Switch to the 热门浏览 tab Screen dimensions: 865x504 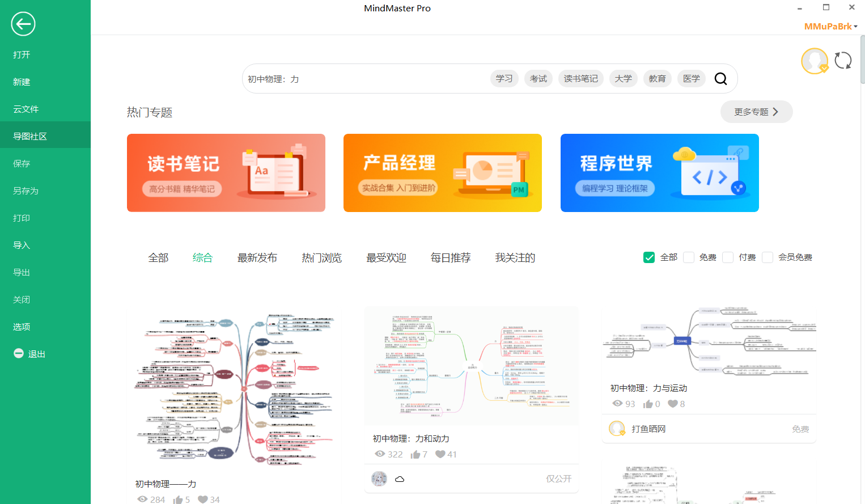coord(321,258)
